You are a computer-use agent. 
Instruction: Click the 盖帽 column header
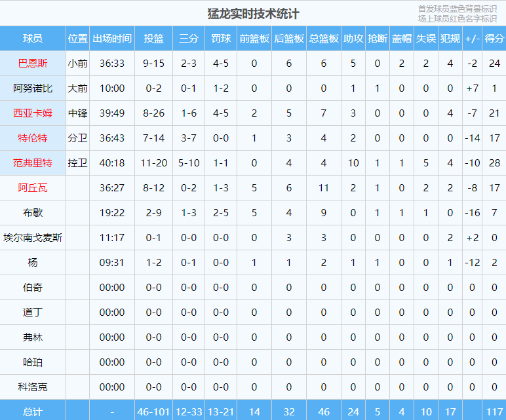402,39
